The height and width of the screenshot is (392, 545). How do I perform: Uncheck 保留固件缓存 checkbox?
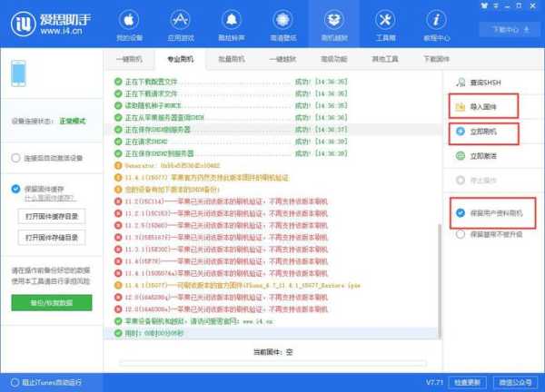pos(15,188)
